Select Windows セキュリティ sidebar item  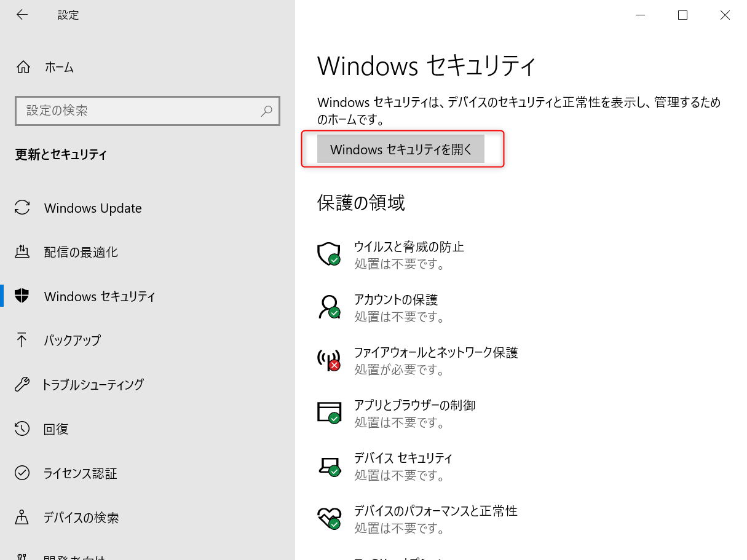[x=99, y=297]
